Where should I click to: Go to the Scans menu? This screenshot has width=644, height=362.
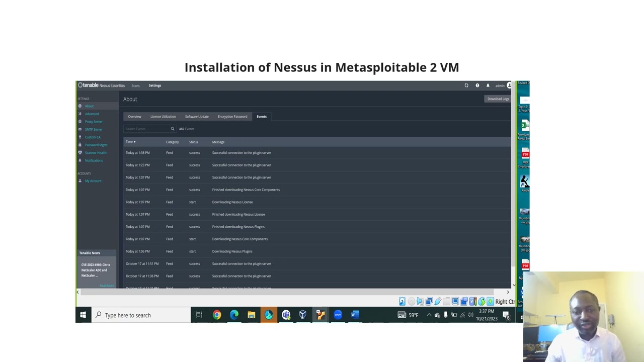[x=135, y=85]
